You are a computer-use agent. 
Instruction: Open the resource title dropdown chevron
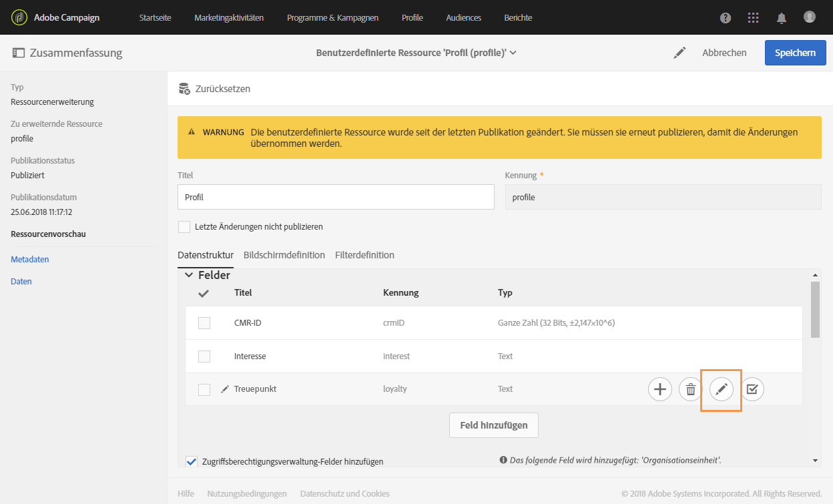pyautogui.click(x=513, y=53)
